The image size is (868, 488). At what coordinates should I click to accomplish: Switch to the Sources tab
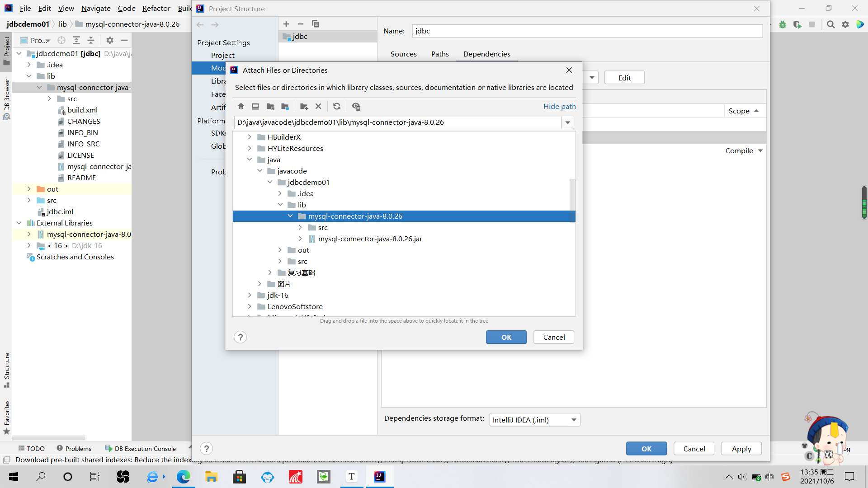click(x=403, y=54)
